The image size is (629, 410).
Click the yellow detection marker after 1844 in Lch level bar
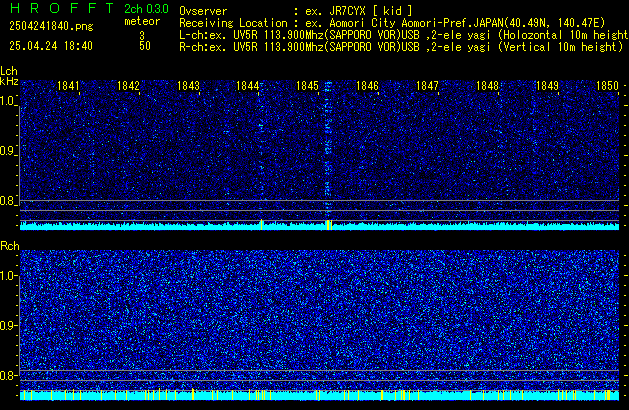(262, 225)
